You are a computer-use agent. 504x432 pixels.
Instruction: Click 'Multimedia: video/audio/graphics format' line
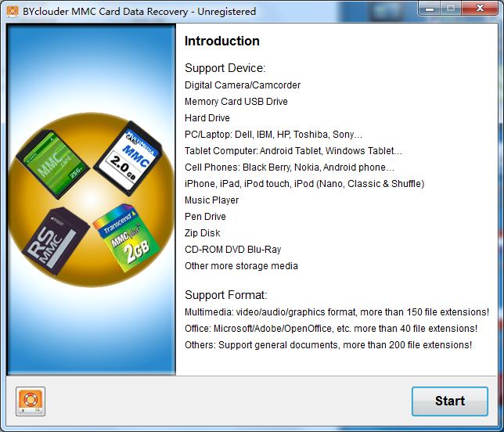click(x=337, y=312)
